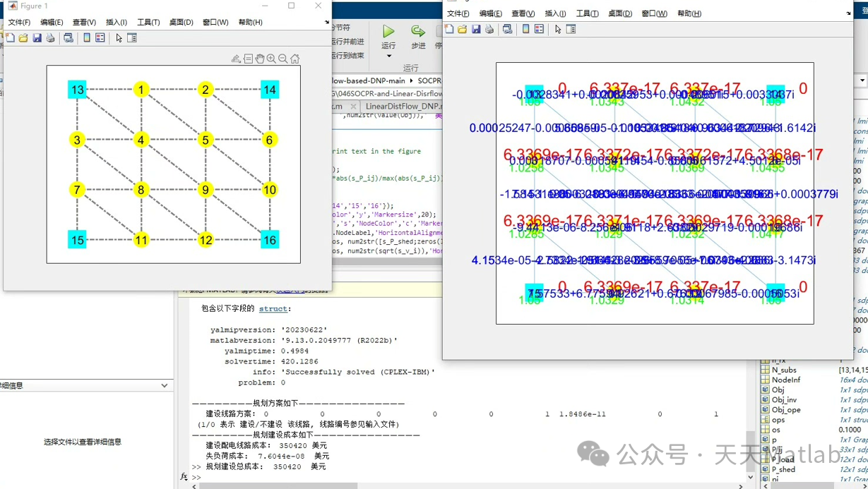868x489 pixels.
Task: Click yellow node 12 in Figure 1 graph
Action: pyautogui.click(x=206, y=240)
